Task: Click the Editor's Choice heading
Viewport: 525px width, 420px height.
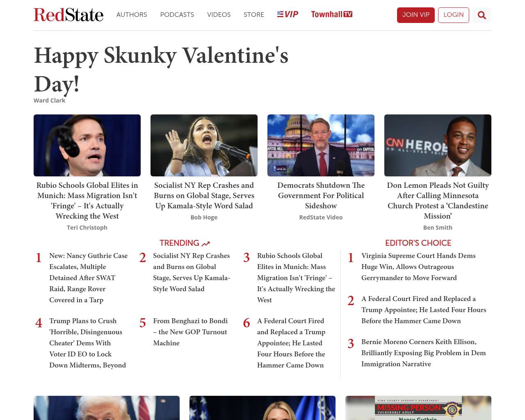Action: [x=418, y=243]
